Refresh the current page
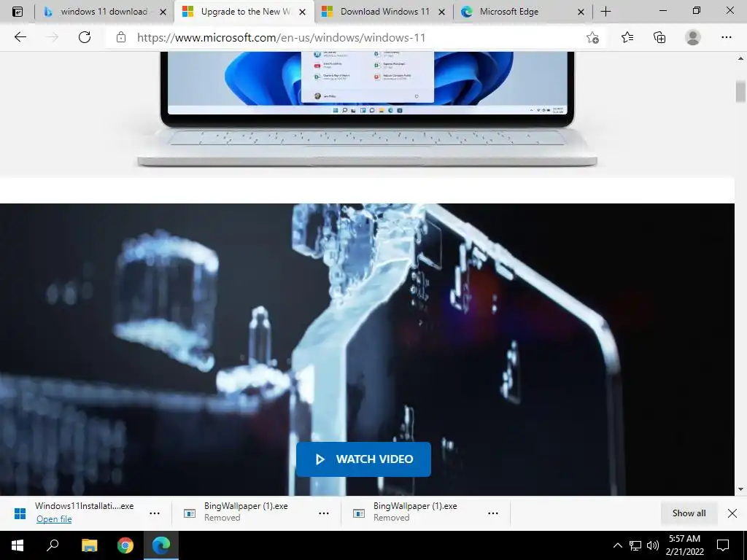This screenshot has width=747, height=560. [x=85, y=37]
